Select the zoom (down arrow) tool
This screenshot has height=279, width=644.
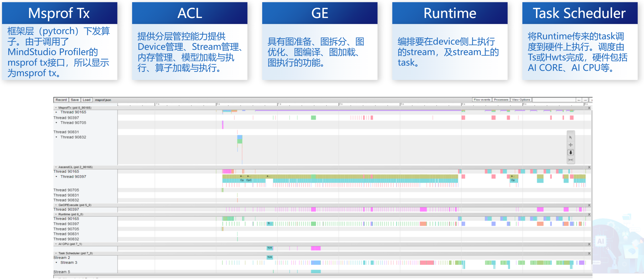click(x=570, y=153)
